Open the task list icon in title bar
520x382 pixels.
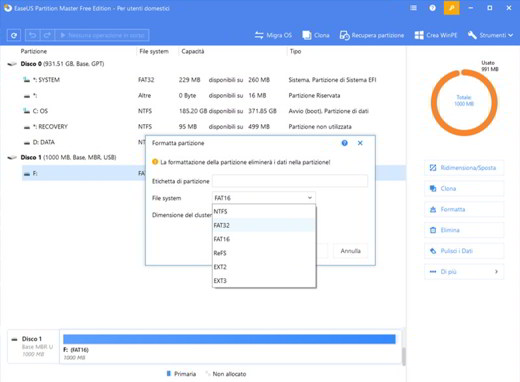point(413,8)
